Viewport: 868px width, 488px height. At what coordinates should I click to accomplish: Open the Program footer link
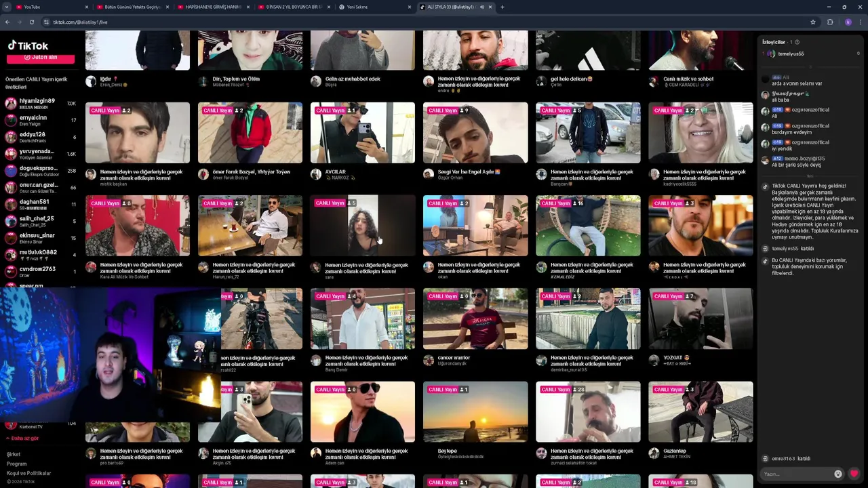point(16,464)
